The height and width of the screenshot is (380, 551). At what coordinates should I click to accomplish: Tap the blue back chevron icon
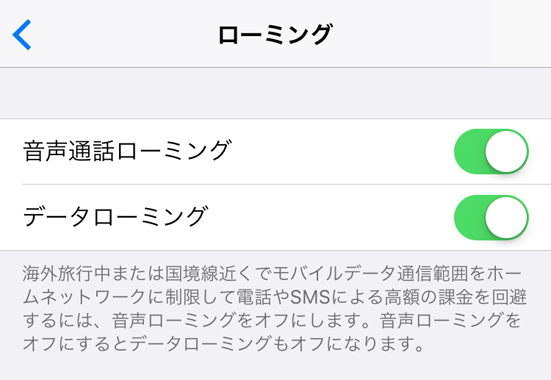coord(22,34)
